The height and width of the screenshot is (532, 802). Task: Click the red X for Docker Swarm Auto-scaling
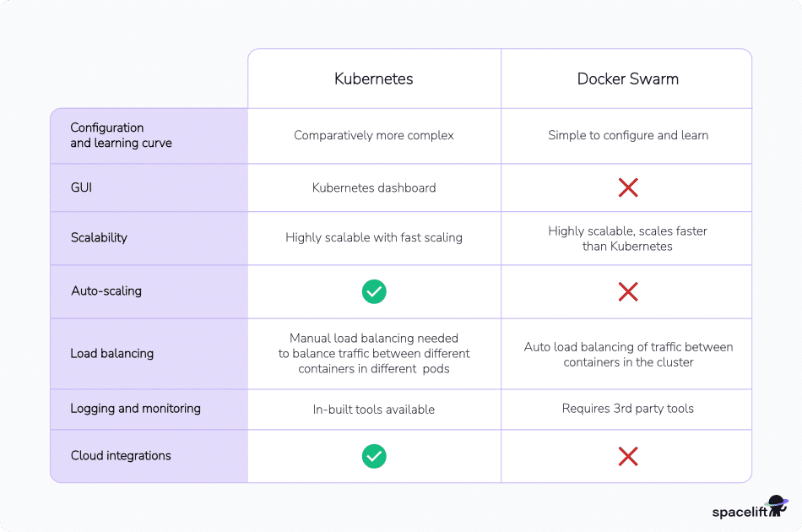[x=628, y=292]
